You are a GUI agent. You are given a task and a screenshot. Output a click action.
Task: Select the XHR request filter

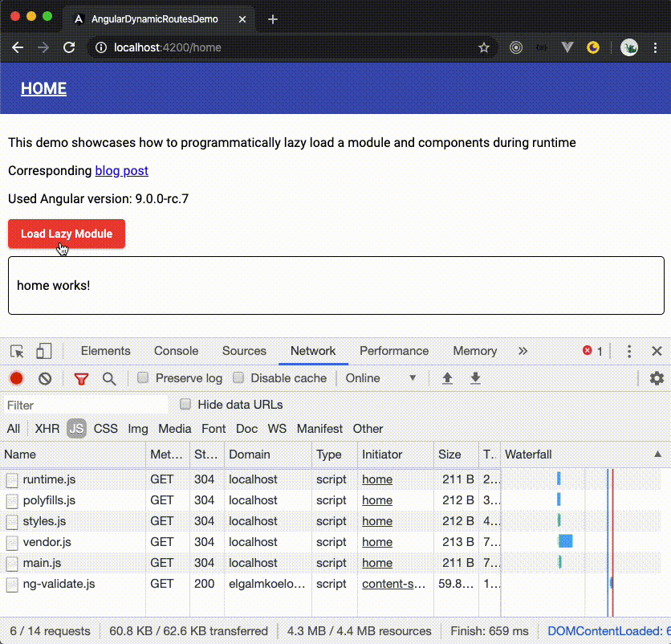47,429
